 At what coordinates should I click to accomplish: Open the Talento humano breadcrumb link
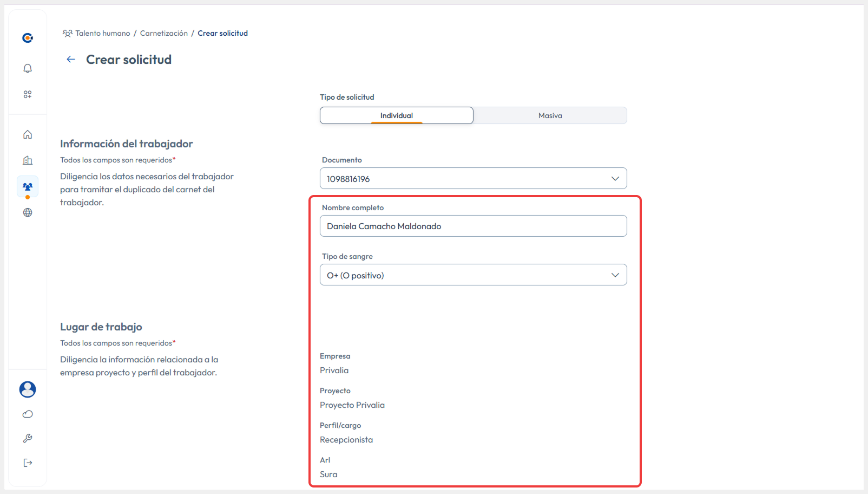click(102, 33)
